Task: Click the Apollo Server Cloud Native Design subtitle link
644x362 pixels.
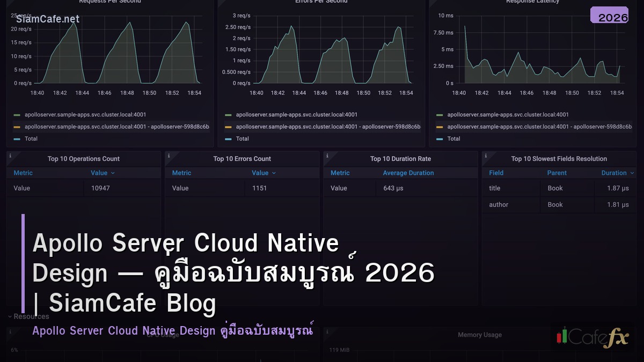Action: coord(173,330)
